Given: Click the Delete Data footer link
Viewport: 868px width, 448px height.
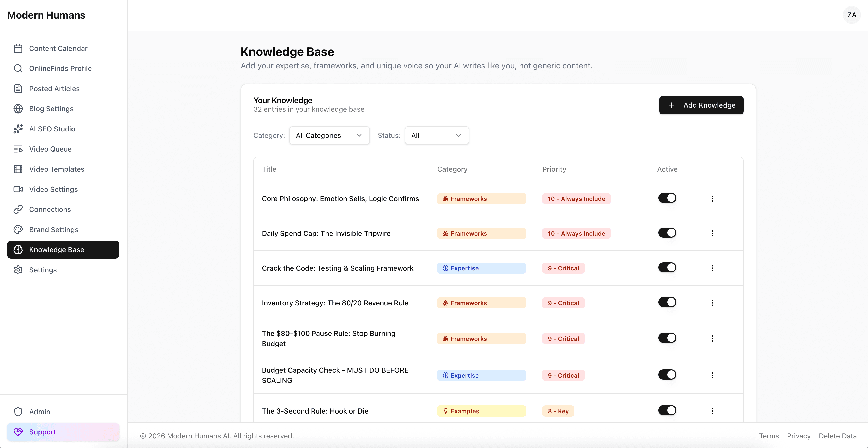Looking at the screenshot, I should coord(838,436).
